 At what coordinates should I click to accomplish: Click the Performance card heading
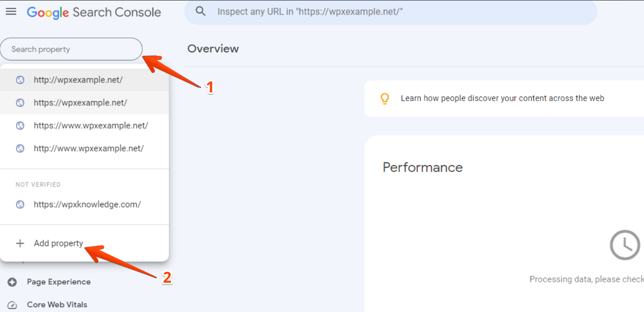pos(422,167)
